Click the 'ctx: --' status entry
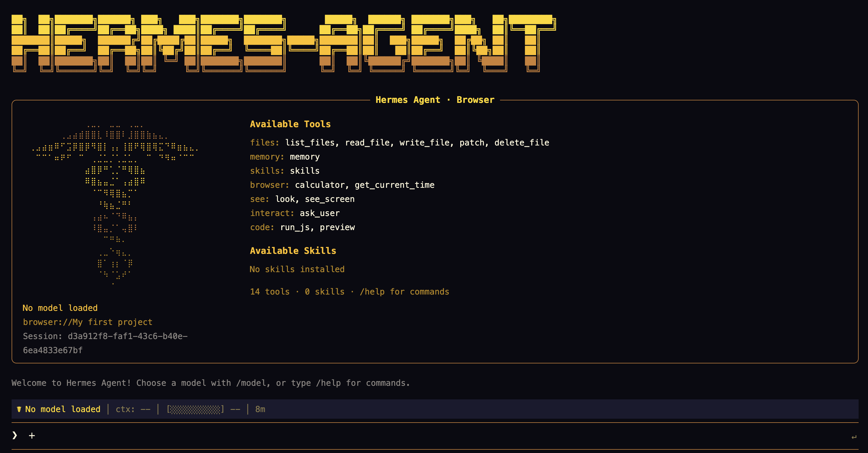868x453 pixels. 133,409
